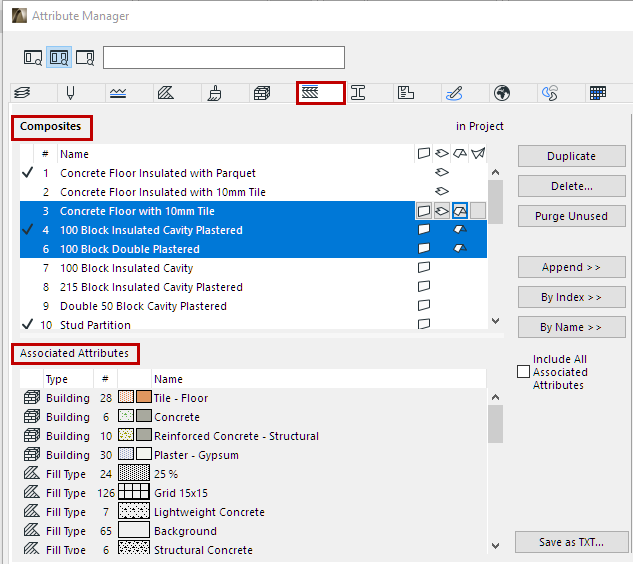This screenshot has height=564, width=633.
Task: Sort associated attributes by Type column
Action: (x=68, y=379)
